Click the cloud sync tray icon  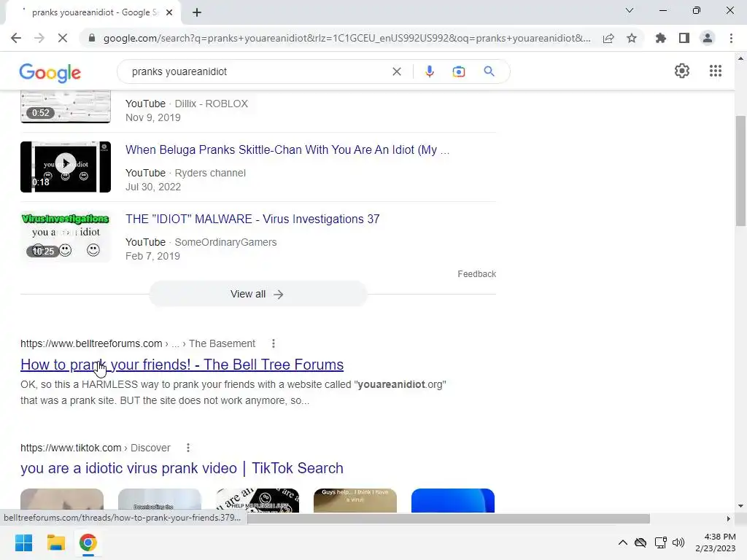click(640, 542)
